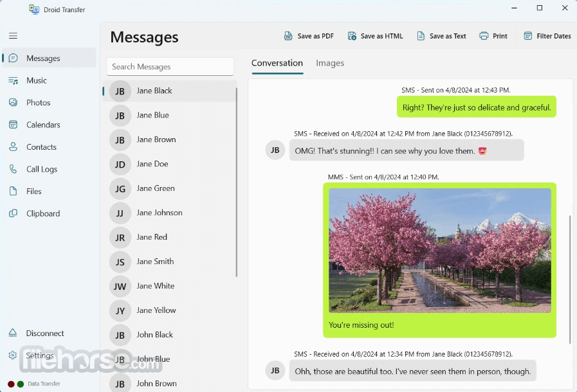Image resolution: width=577 pixels, height=392 pixels.
Task: Go to Music in the sidebar
Action: [x=49, y=80]
